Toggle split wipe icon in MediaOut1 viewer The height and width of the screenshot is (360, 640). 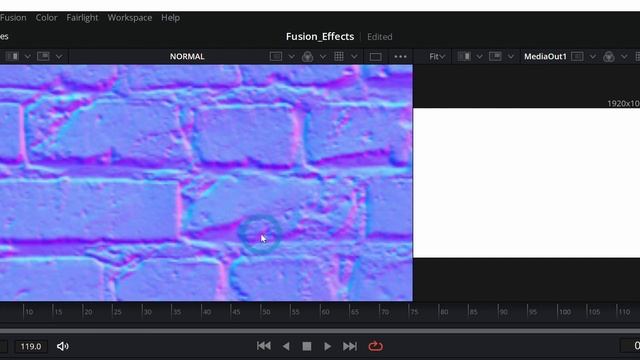[x=464, y=56]
